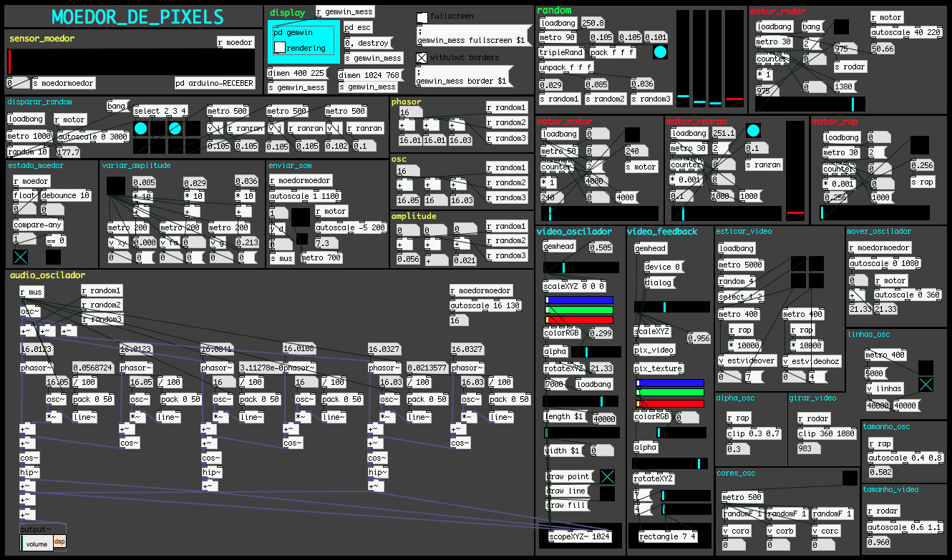Click the 'draw point' message

coord(569,476)
